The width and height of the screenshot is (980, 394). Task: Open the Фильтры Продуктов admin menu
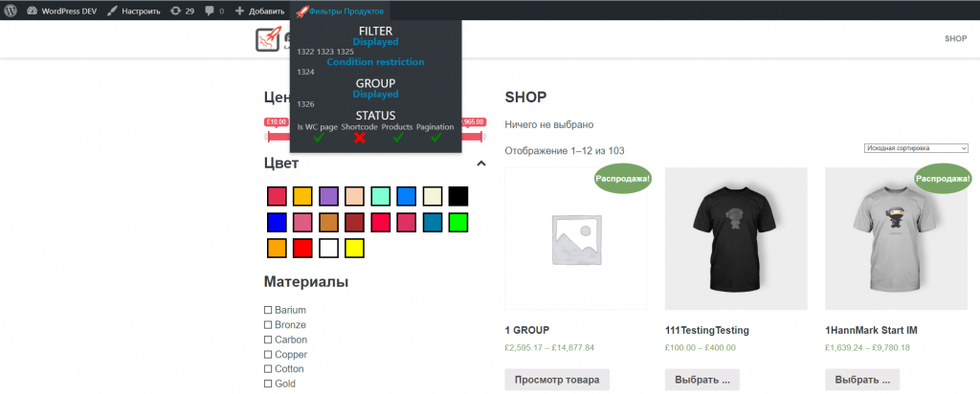coord(340,11)
